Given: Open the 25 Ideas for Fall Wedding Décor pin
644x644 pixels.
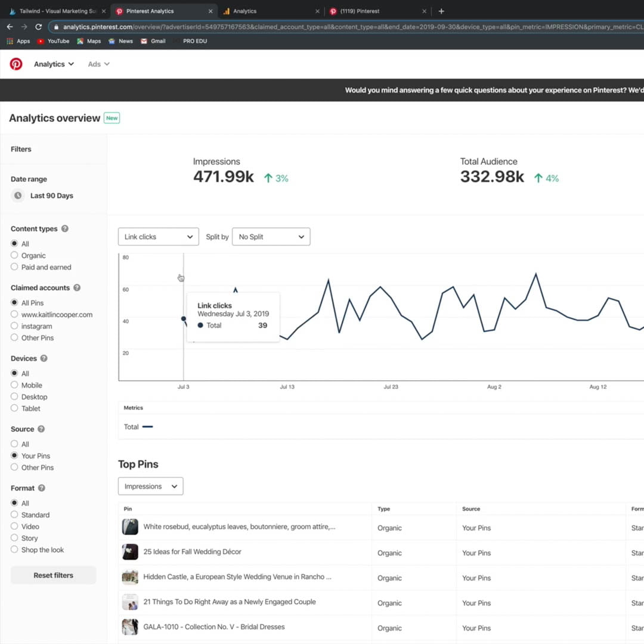Looking at the screenshot, I should (x=192, y=552).
